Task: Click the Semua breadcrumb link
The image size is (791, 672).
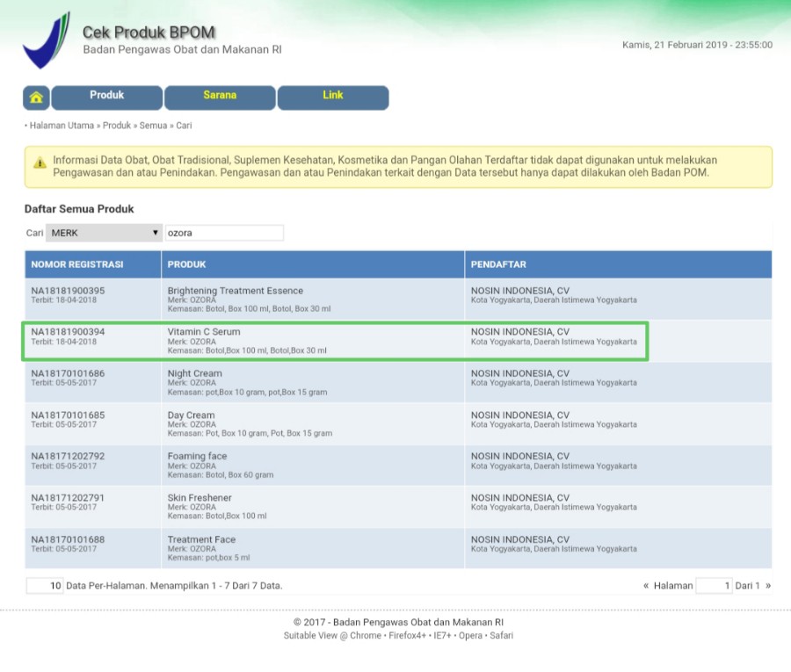Action: point(153,126)
